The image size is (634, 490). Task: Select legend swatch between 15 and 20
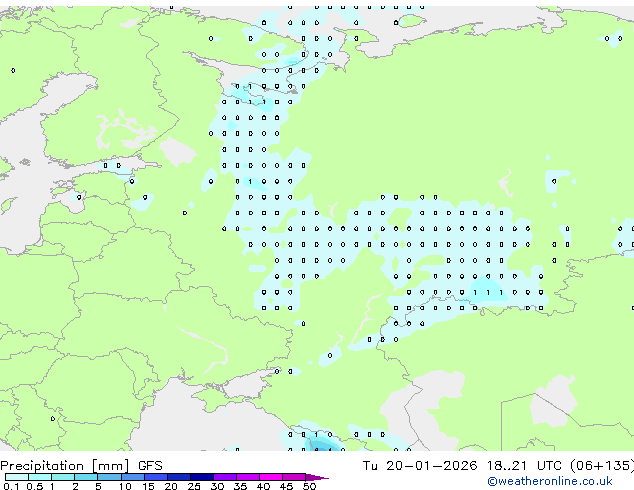pyautogui.click(x=156, y=477)
